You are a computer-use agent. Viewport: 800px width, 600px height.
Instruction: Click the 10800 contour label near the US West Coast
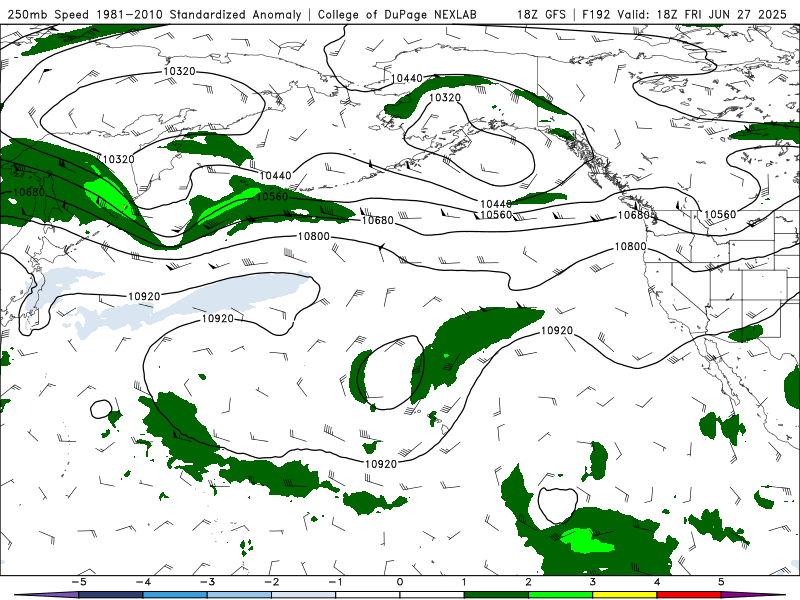pyautogui.click(x=630, y=246)
